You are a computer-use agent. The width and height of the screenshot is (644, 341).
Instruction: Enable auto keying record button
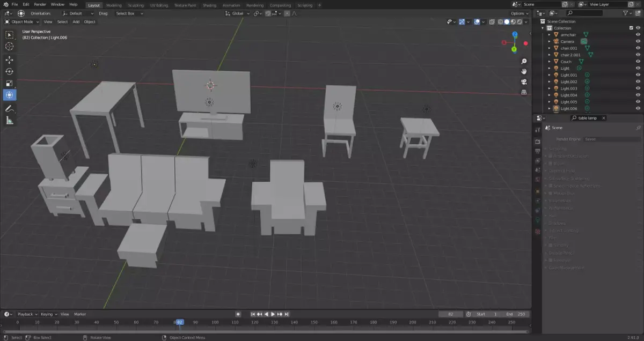click(x=238, y=314)
